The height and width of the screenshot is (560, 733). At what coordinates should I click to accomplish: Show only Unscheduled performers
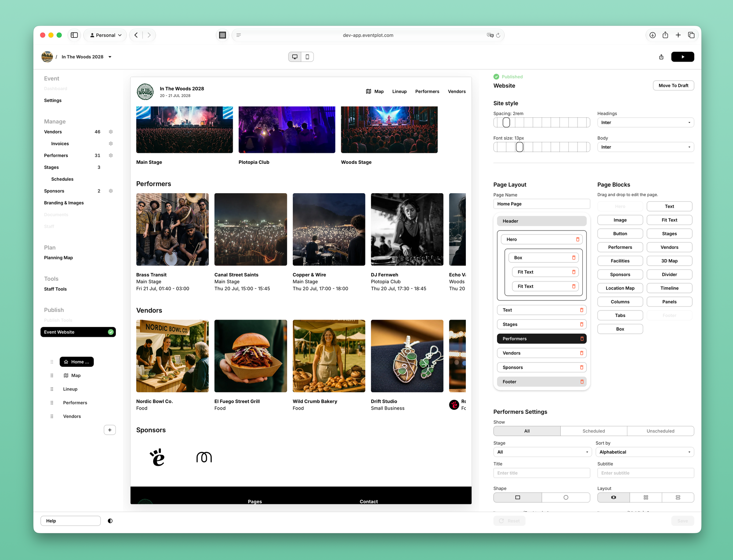click(x=660, y=431)
